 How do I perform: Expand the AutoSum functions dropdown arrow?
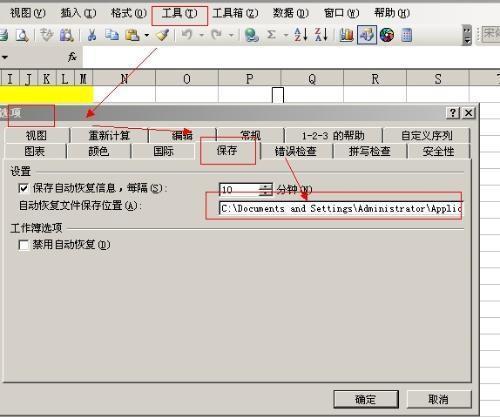(286, 35)
